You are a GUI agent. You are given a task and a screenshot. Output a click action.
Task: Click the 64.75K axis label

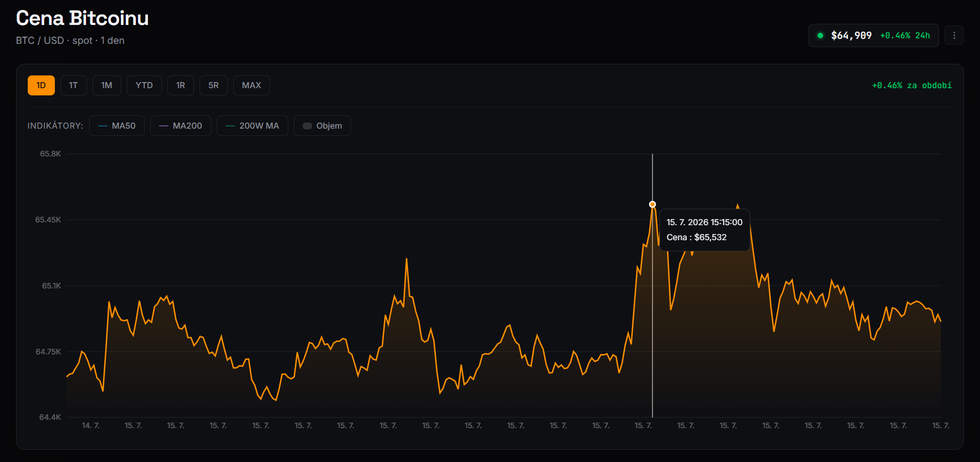(x=48, y=352)
